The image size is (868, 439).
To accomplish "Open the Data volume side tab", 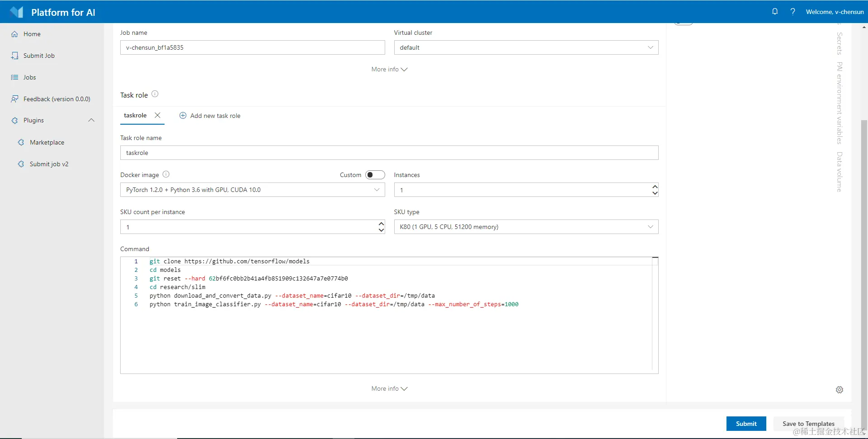I will [x=840, y=172].
